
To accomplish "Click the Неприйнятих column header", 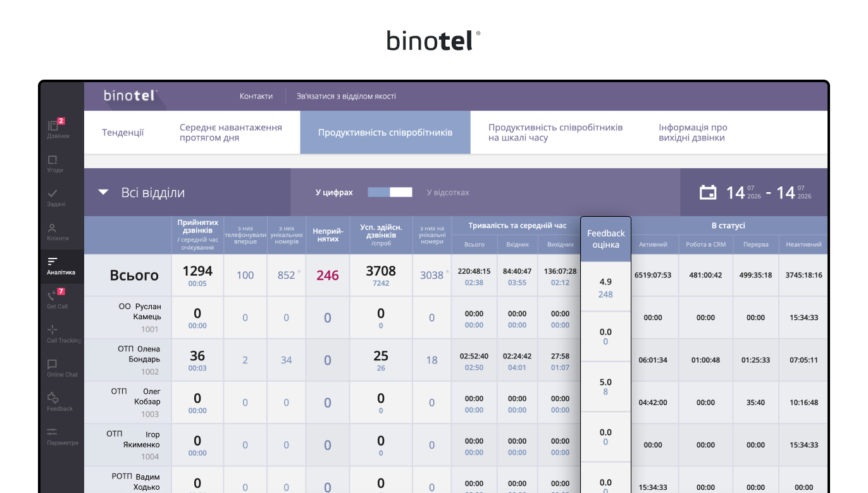I will [328, 235].
